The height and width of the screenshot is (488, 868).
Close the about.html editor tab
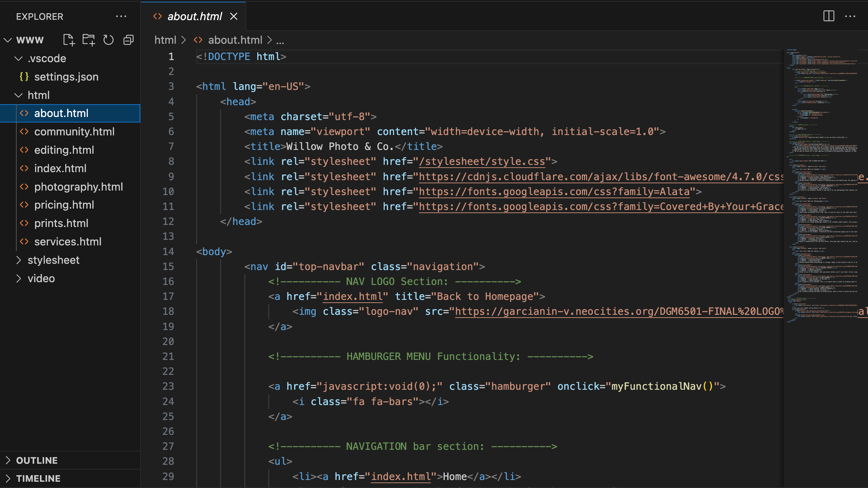pos(234,16)
